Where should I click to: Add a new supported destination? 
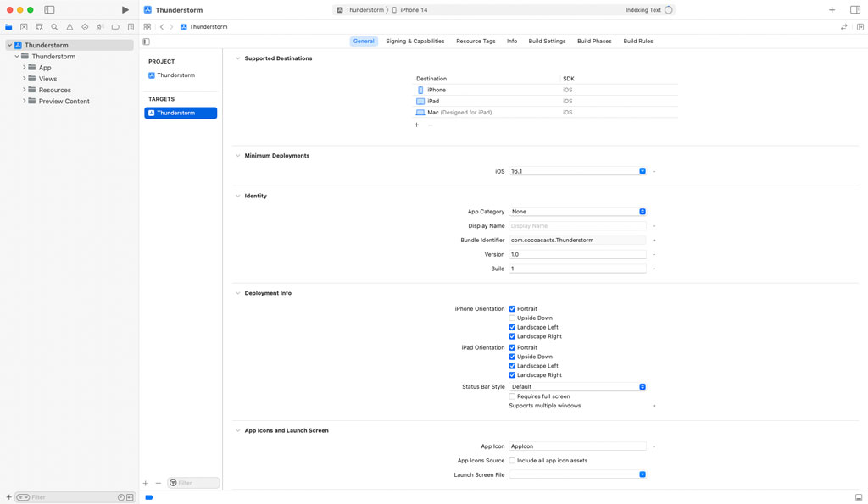416,125
